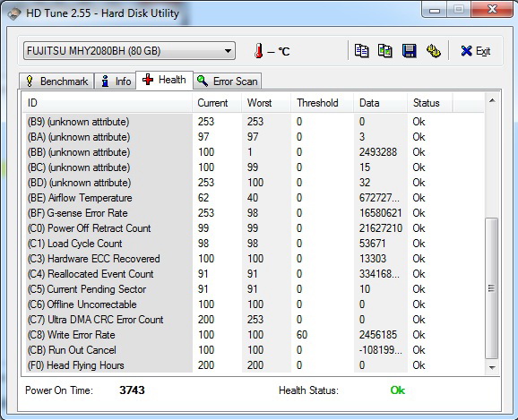Image resolution: width=518 pixels, height=420 pixels.
Task: Click the Status column header
Action: (x=430, y=103)
